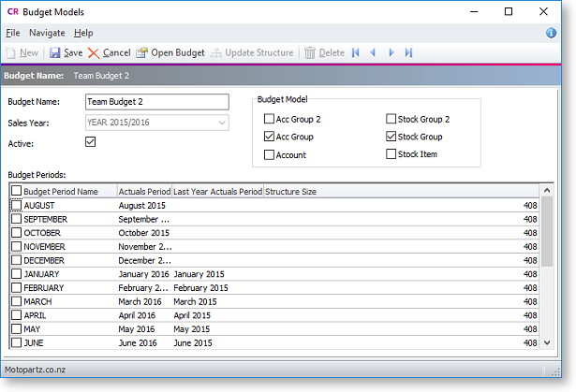Check the DECEMBER period checkbox
The height and width of the screenshot is (392, 576).
[x=16, y=260]
